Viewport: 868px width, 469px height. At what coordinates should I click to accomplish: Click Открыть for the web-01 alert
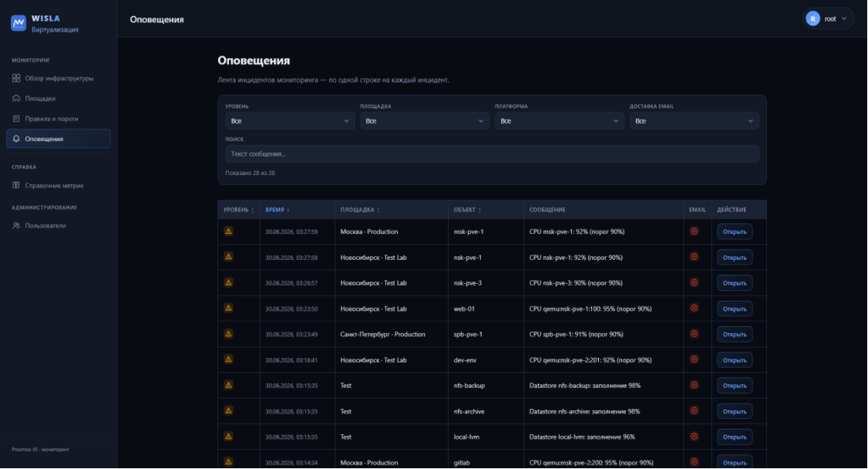tap(735, 309)
